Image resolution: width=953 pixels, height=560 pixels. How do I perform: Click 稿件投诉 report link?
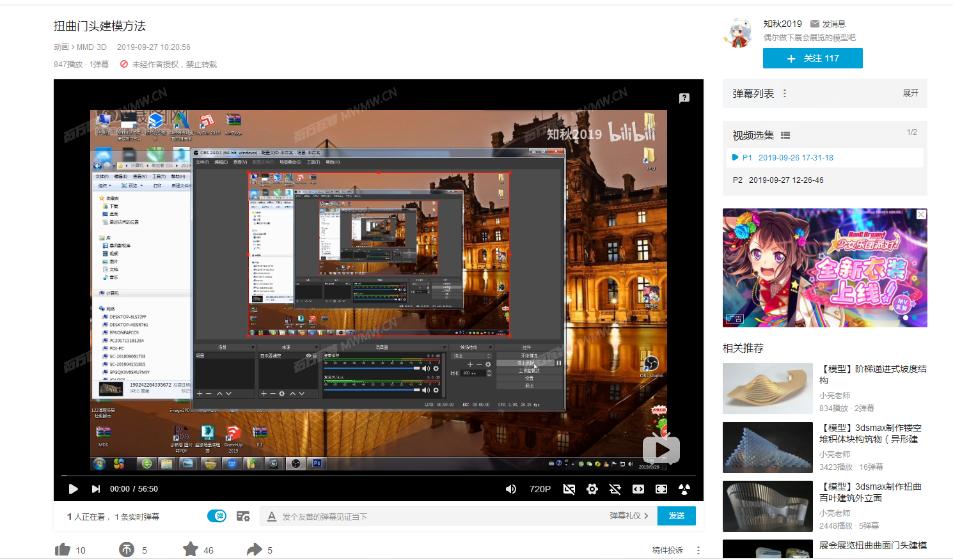[668, 550]
